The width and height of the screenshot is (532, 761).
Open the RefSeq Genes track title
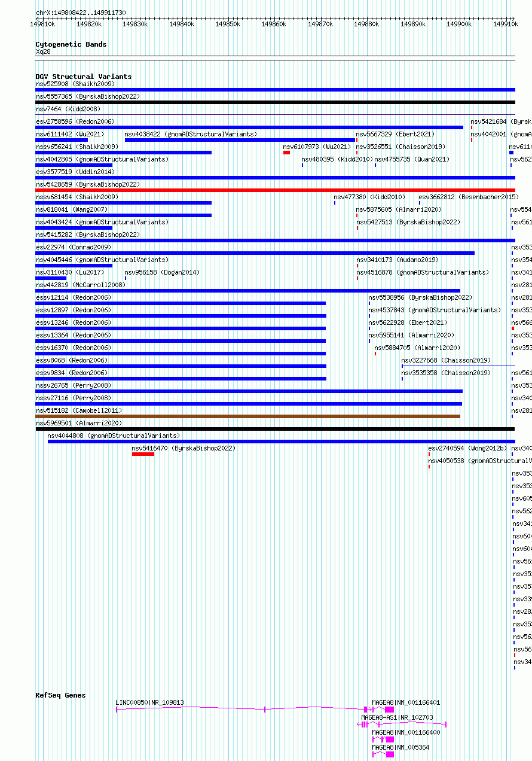pos(60,695)
